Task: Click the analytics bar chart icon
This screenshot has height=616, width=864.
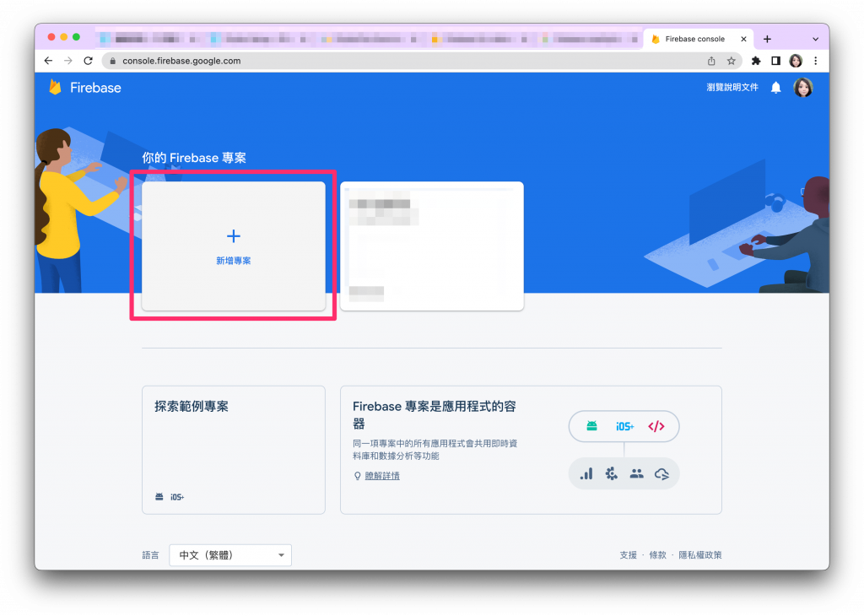Action: 586,473
